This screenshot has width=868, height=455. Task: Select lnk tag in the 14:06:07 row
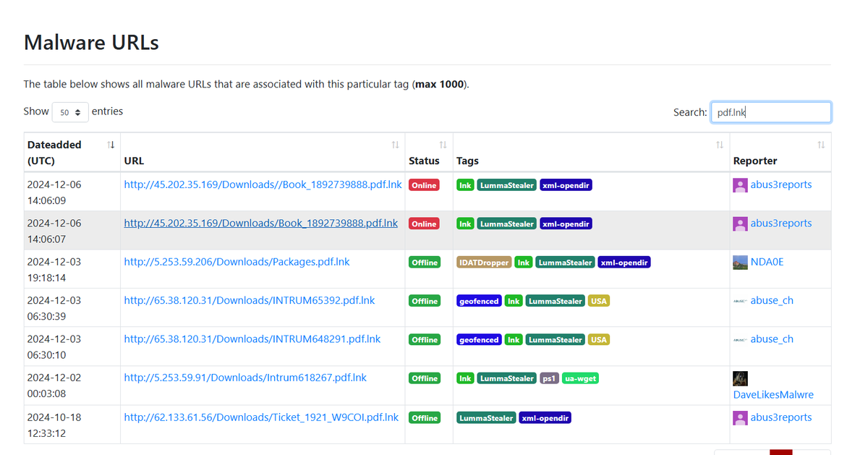pyautogui.click(x=465, y=224)
